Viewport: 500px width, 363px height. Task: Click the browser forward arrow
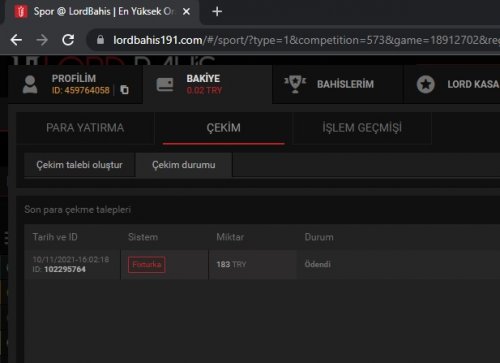pyautogui.click(x=42, y=40)
